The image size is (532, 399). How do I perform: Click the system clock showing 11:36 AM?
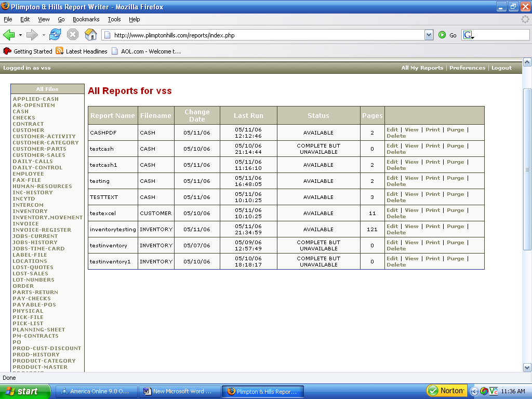(x=513, y=391)
